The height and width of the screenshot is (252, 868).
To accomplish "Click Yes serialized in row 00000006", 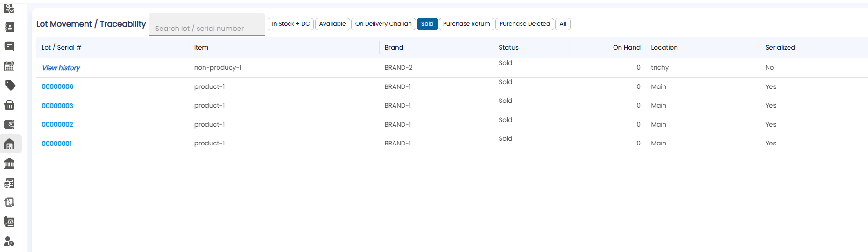I will 770,86.
